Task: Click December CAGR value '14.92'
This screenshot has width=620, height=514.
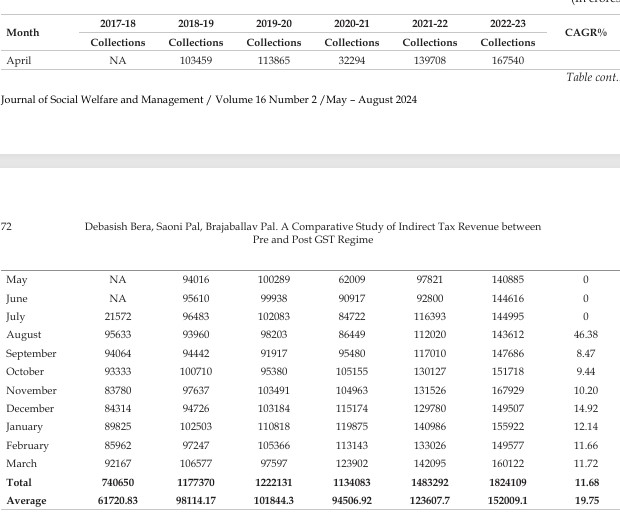Action: pyautogui.click(x=586, y=408)
